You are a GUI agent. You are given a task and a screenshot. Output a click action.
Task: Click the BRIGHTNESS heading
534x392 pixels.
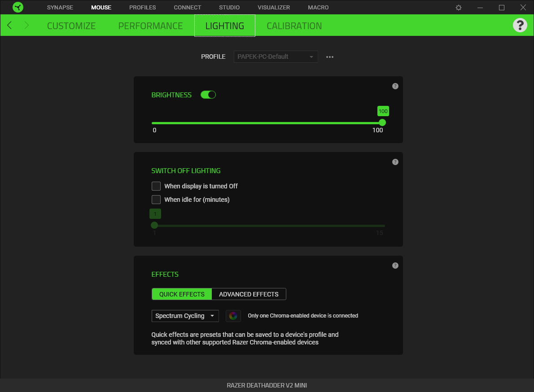pos(171,95)
